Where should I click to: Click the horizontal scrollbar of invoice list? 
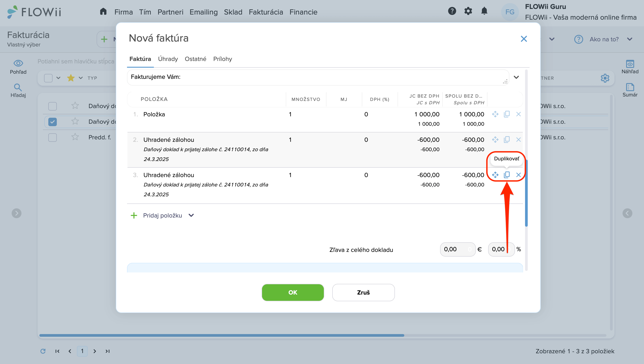click(x=222, y=335)
